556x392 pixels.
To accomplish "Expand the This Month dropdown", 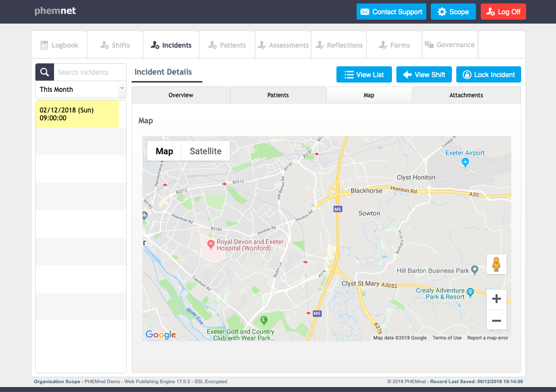I will [81, 89].
